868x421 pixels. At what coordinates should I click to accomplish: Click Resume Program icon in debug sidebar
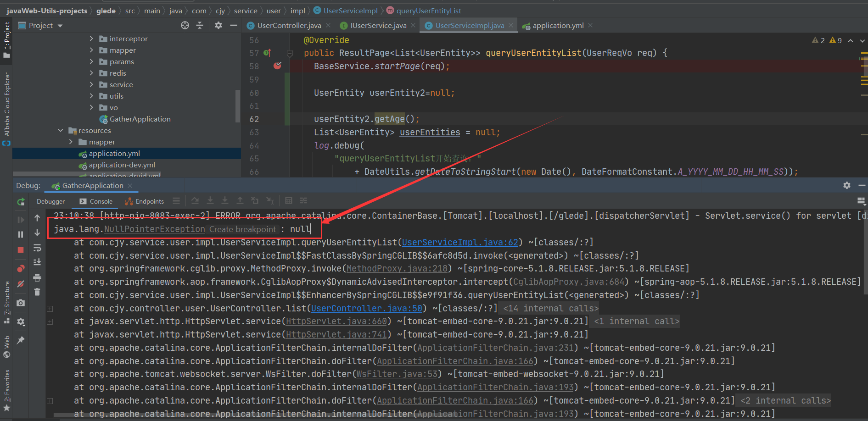pos(21,220)
